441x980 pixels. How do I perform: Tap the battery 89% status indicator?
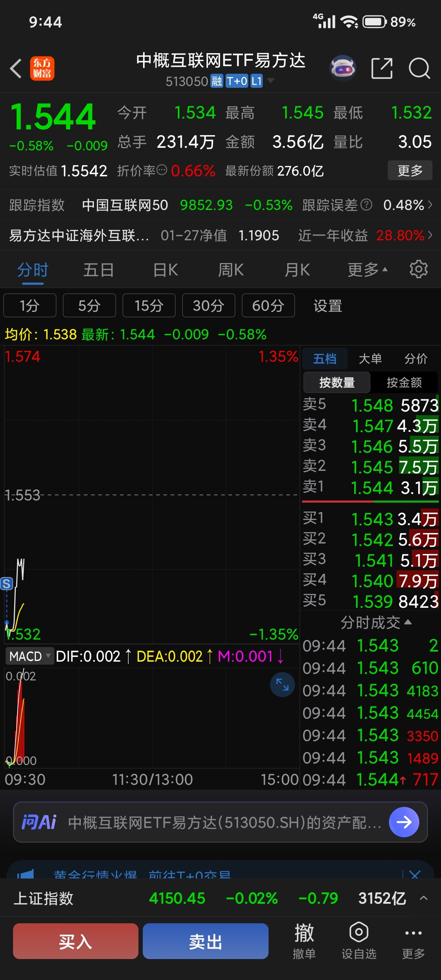tap(389, 22)
